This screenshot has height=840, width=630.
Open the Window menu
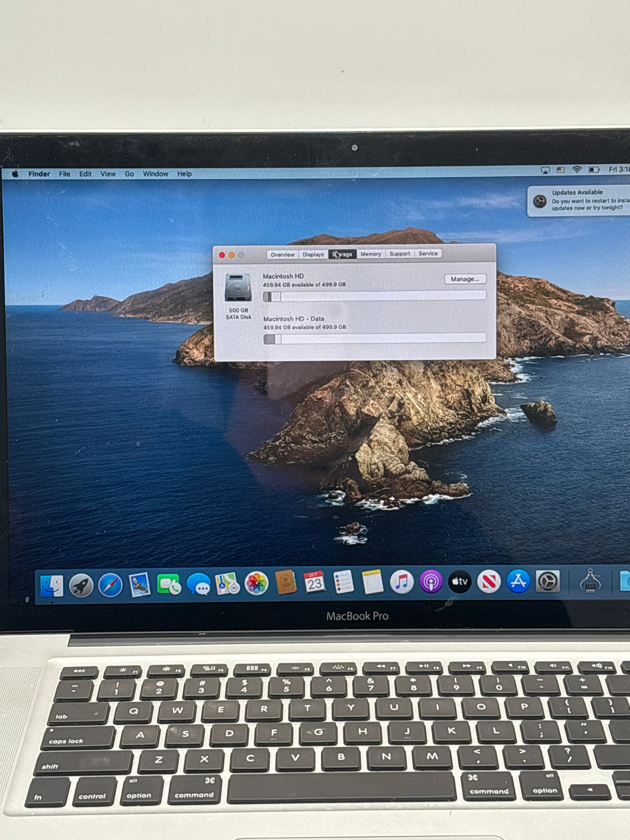(155, 174)
